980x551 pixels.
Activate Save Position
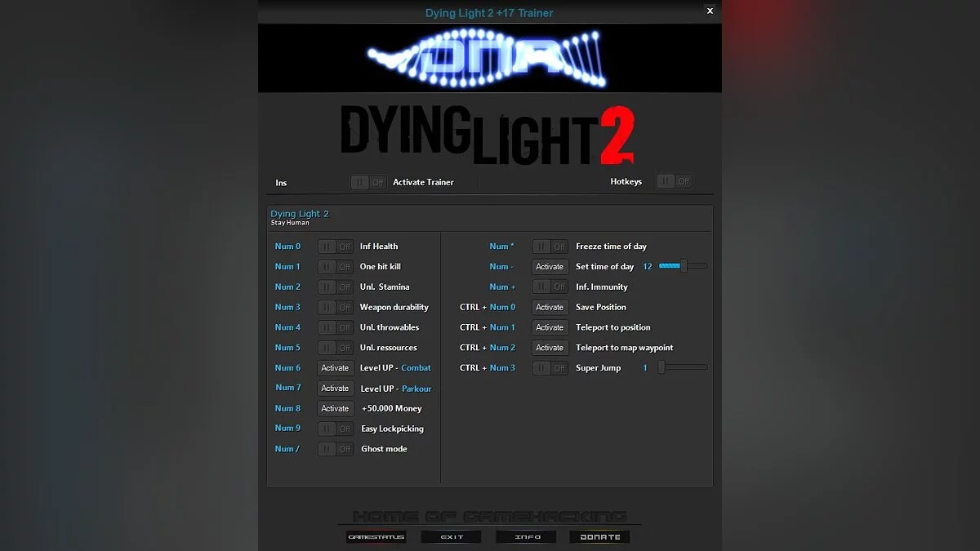550,307
